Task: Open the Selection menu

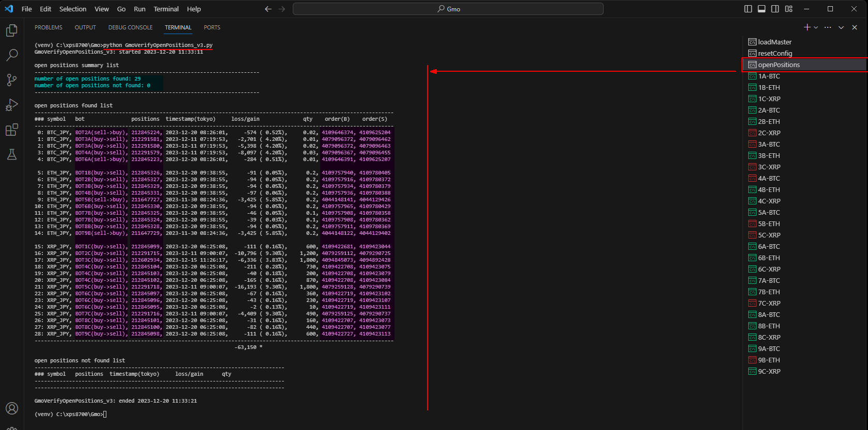Action: (x=73, y=9)
